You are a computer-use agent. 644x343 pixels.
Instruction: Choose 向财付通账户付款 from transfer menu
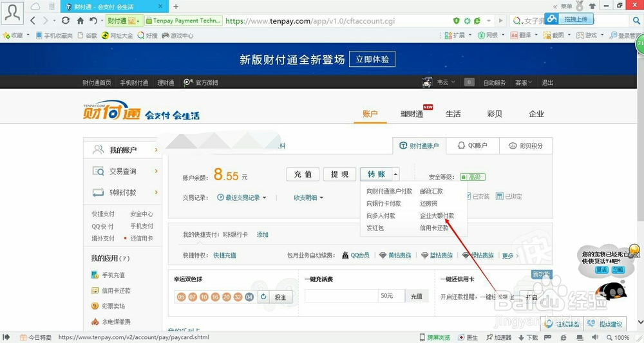tap(390, 191)
